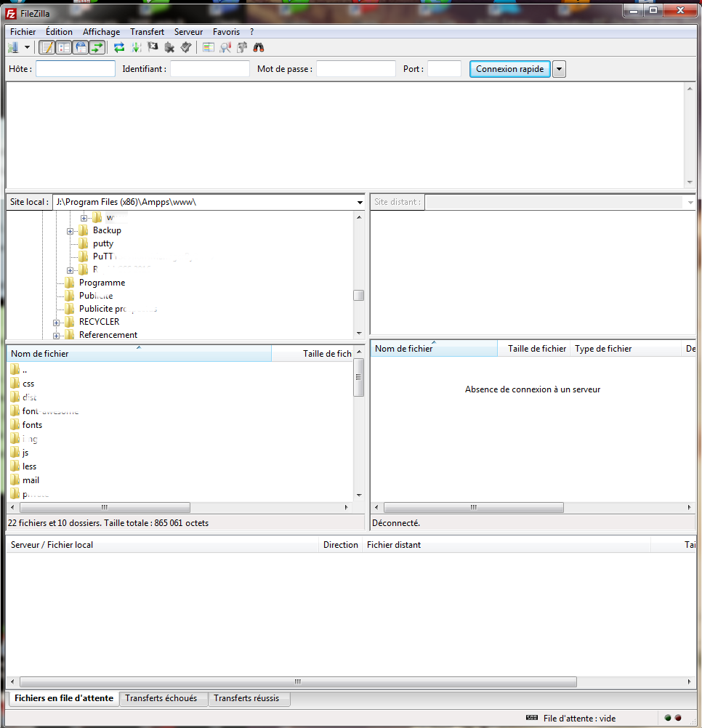Open the Site local path dropdown
Viewport: 702px width, 728px height.
point(359,203)
